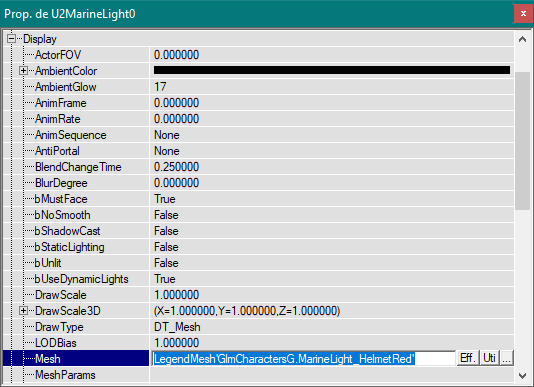Expand the AmbientColor property
This screenshot has width=534, height=387.
(x=23, y=71)
